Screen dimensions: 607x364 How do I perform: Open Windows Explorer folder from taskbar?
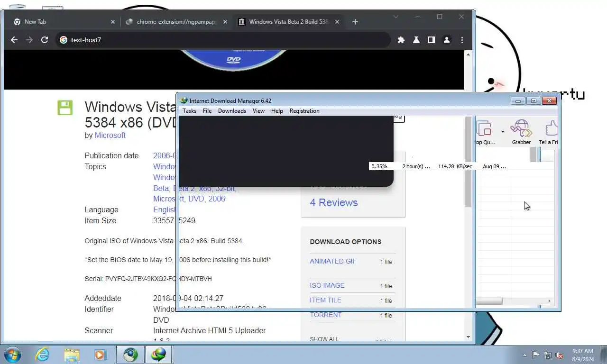pyautogui.click(x=72, y=355)
